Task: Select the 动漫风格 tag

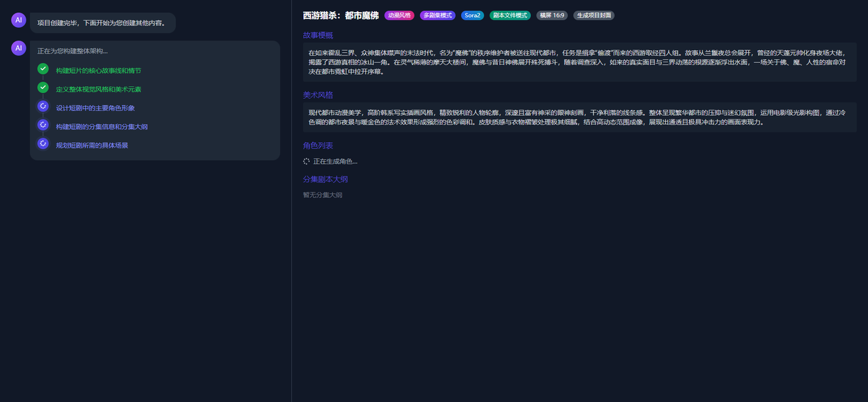Action: 399,15
